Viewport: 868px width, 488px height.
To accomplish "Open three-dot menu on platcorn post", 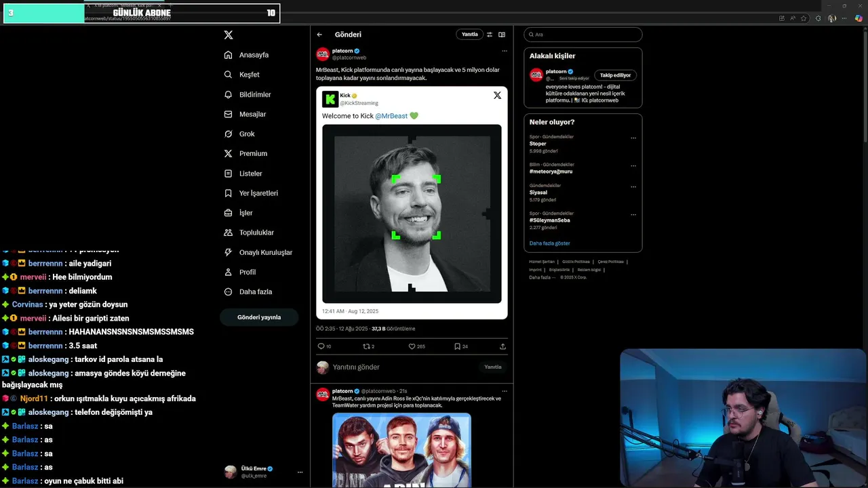I will [x=504, y=51].
